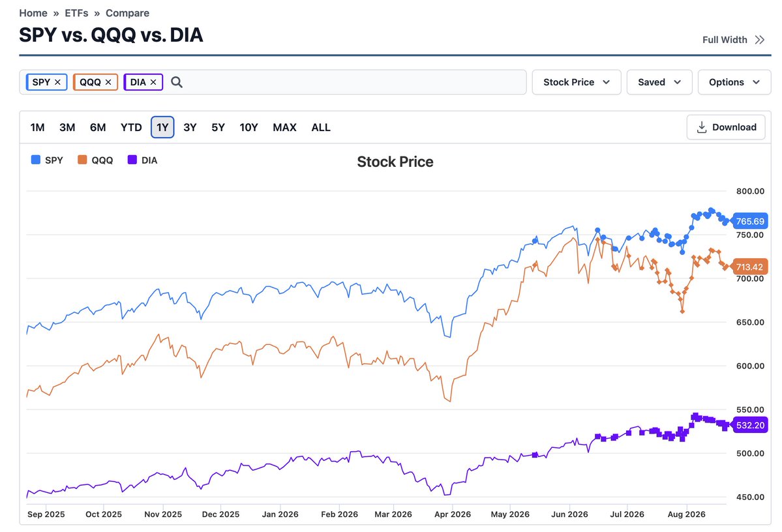Toggle SPY series in chart legend
This screenshot has width=782, height=532.
coord(48,160)
